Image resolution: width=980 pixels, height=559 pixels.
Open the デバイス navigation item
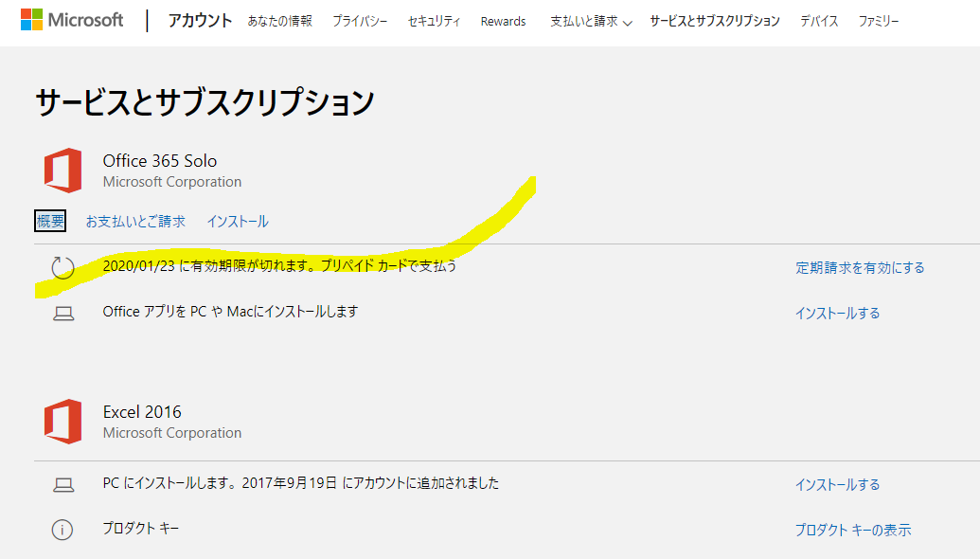819,21
